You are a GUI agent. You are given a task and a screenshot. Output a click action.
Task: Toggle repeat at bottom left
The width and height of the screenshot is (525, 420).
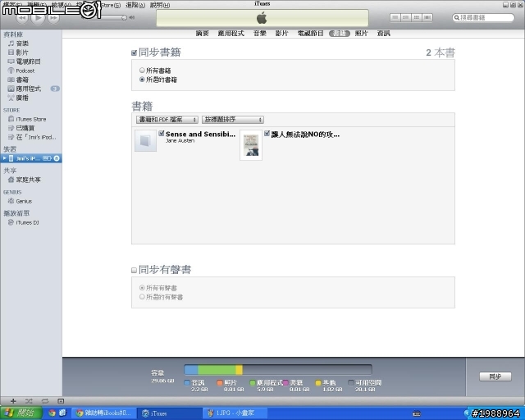tap(45, 401)
